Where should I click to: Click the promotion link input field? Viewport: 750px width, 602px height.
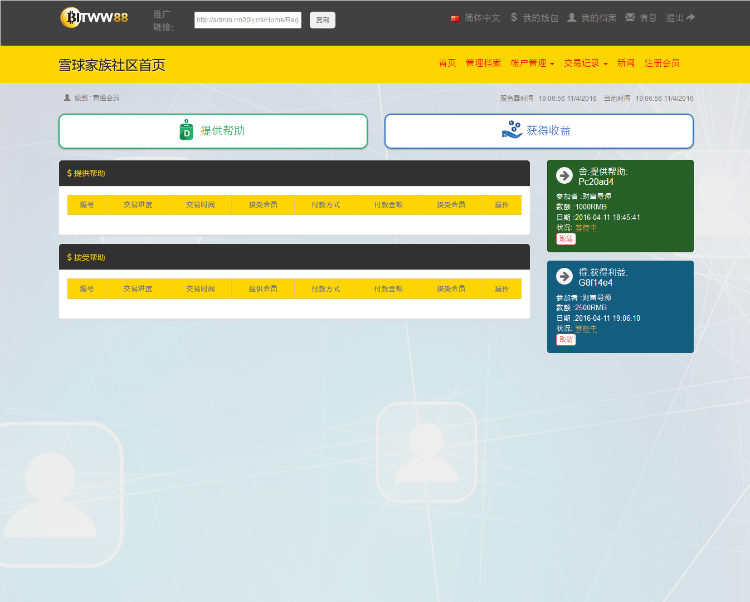coord(248,20)
